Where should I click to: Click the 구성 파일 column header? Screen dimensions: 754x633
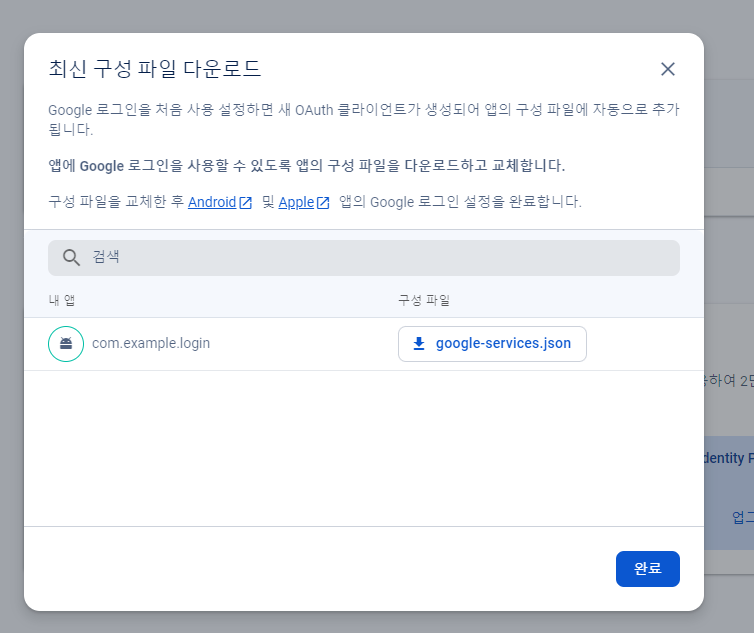pyautogui.click(x=424, y=300)
